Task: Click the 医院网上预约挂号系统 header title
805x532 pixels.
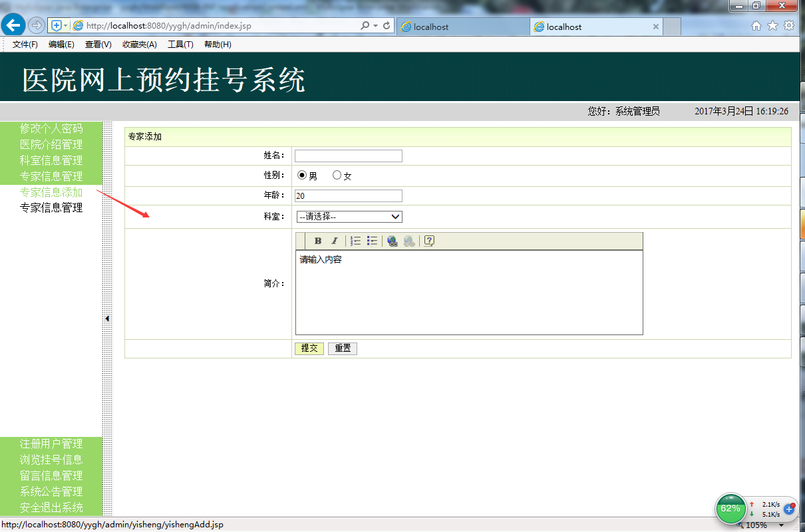Action: coord(164,80)
